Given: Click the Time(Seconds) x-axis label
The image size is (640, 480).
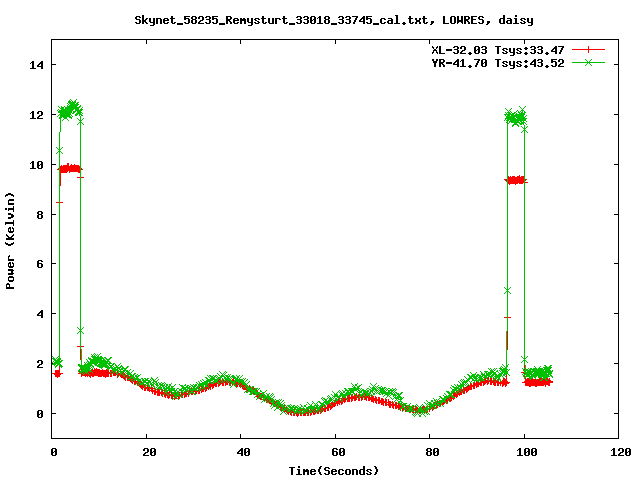Looking at the screenshot, I should (333, 471).
